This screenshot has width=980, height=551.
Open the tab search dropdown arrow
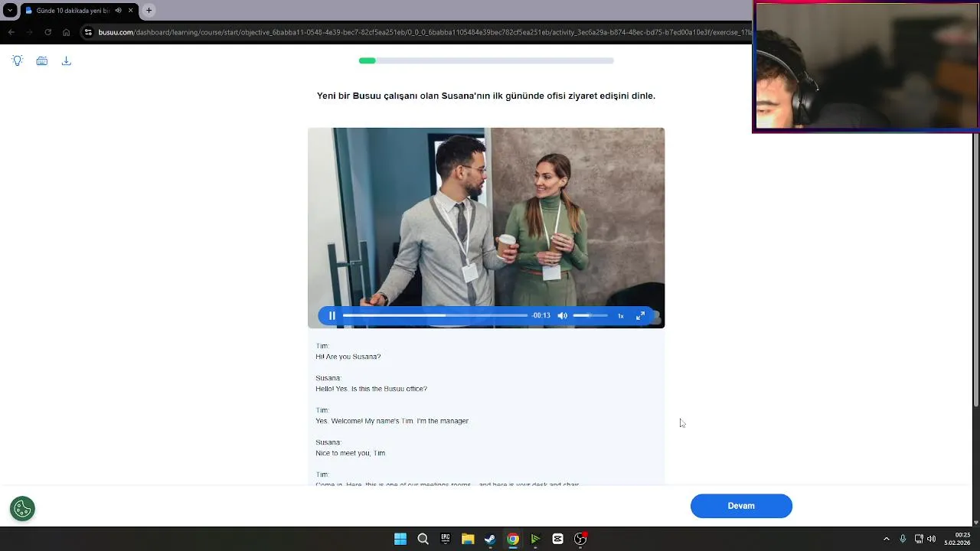(10, 11)
